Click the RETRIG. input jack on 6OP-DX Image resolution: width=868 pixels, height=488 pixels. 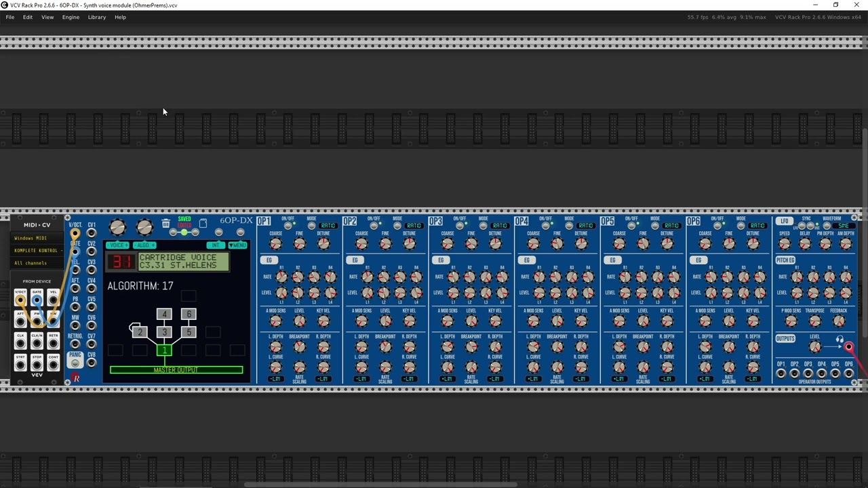click(x=75, y=344)
